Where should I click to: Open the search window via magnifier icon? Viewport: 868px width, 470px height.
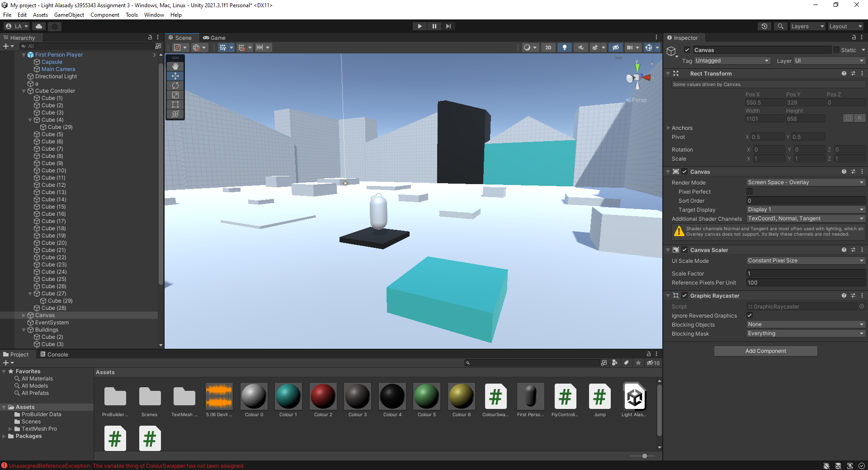pos(780,26)
